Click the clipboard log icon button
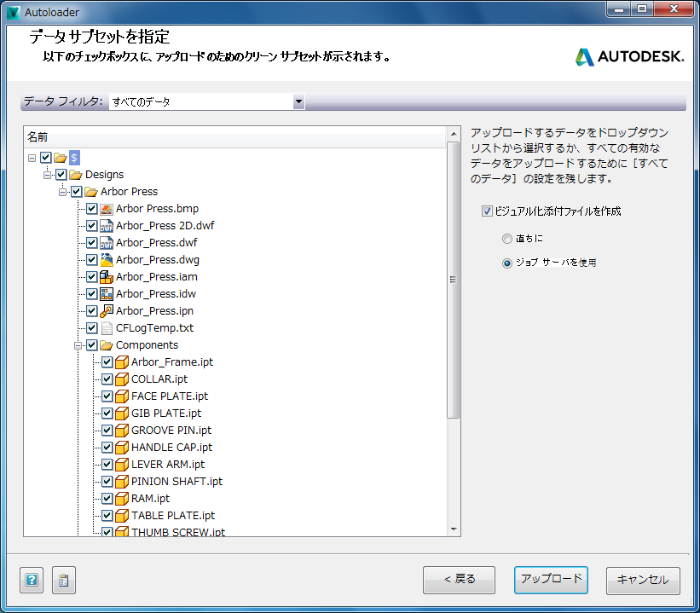This screenshot has height=613, width=700. tap(64, 580)
